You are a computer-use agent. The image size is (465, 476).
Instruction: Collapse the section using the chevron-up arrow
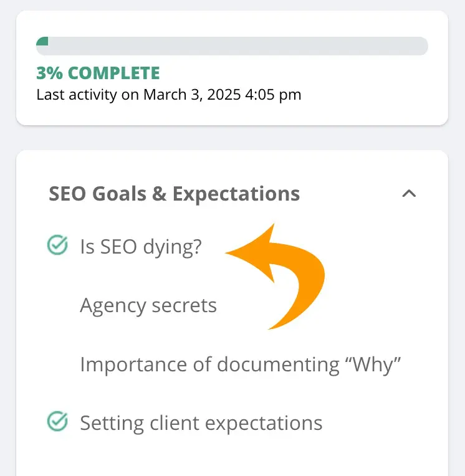pyautogui.click(x=409, y=193)
